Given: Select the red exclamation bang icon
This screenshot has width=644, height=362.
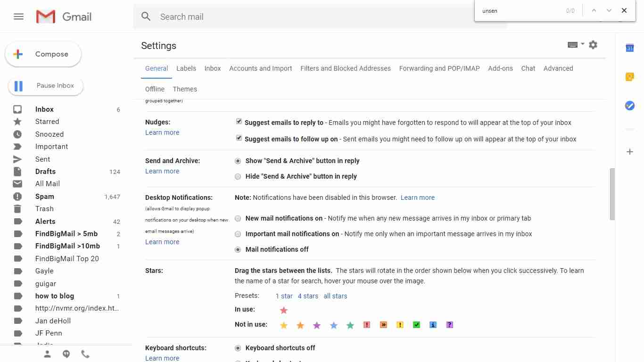Looking at the screenshot, I should tap(367, 325).
